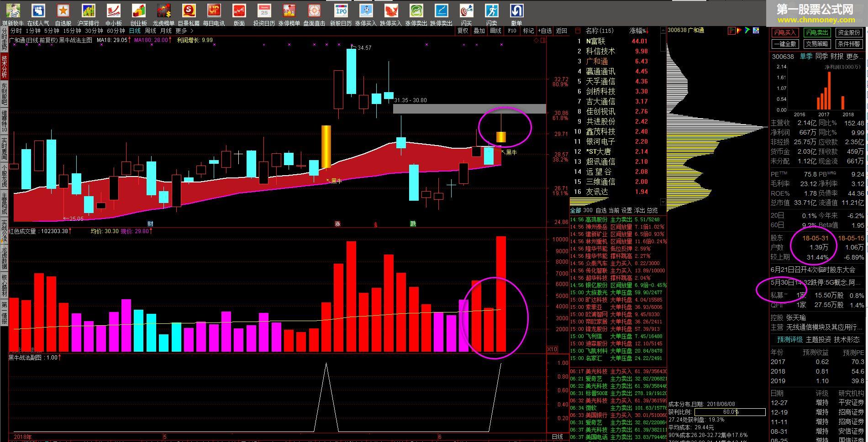Click the 涨停卖出 icon

pos(416,10)
